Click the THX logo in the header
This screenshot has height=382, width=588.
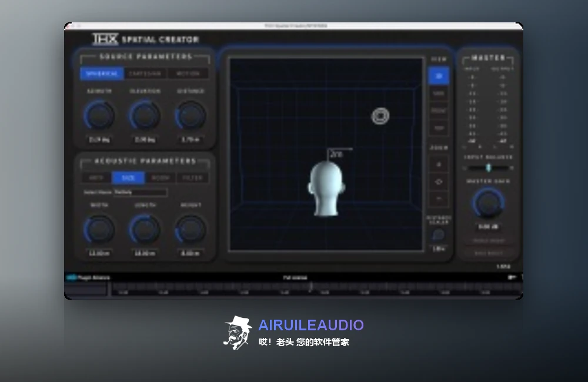[x=105, y=39]
